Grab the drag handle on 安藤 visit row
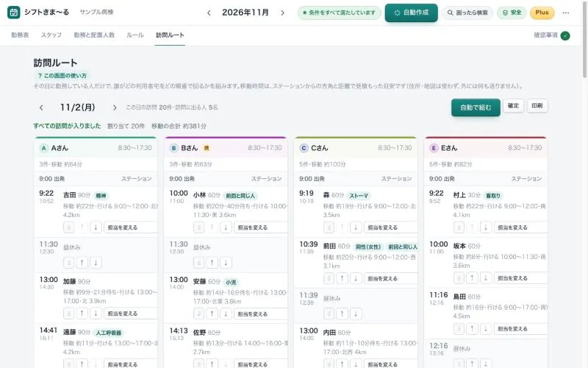 tap(198, 314)
